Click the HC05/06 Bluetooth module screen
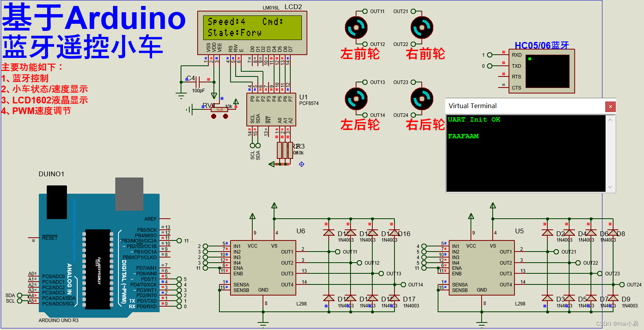This screenshot has height=330, width=644. pos(547,71)
